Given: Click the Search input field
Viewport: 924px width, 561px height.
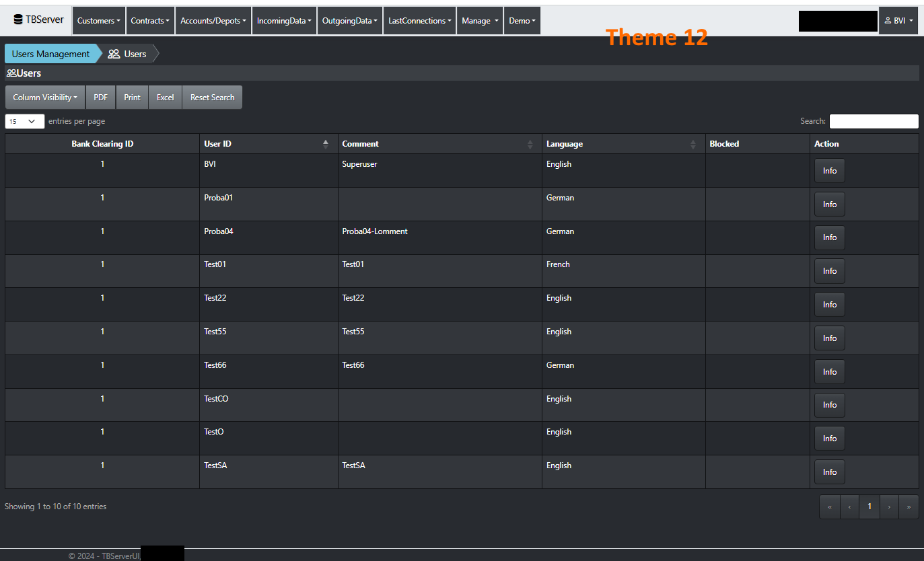Looking at the screenshot, I should point(874,121).
